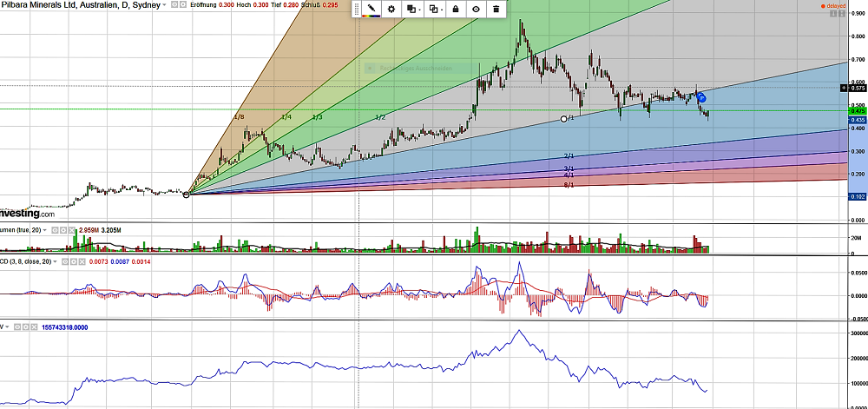The image size is (868, 409).
Task: Open the Investing.com logo link
Action: pyautogui.click(x=27, y=213)
